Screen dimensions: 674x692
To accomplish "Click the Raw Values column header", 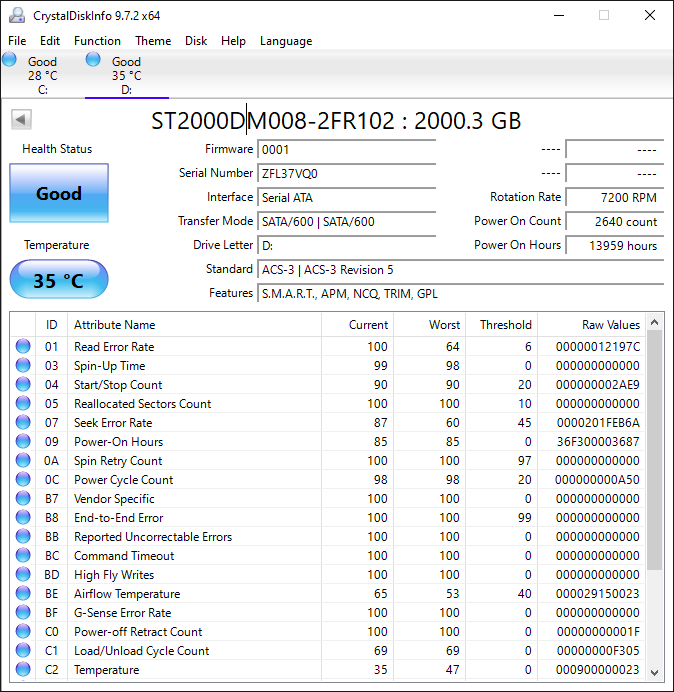I will [x=591, y=325].
